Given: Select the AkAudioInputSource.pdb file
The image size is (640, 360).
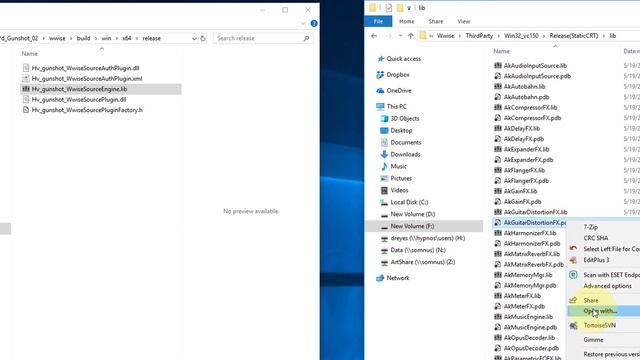Looking at the screenshot, I should tap(537, 76).
